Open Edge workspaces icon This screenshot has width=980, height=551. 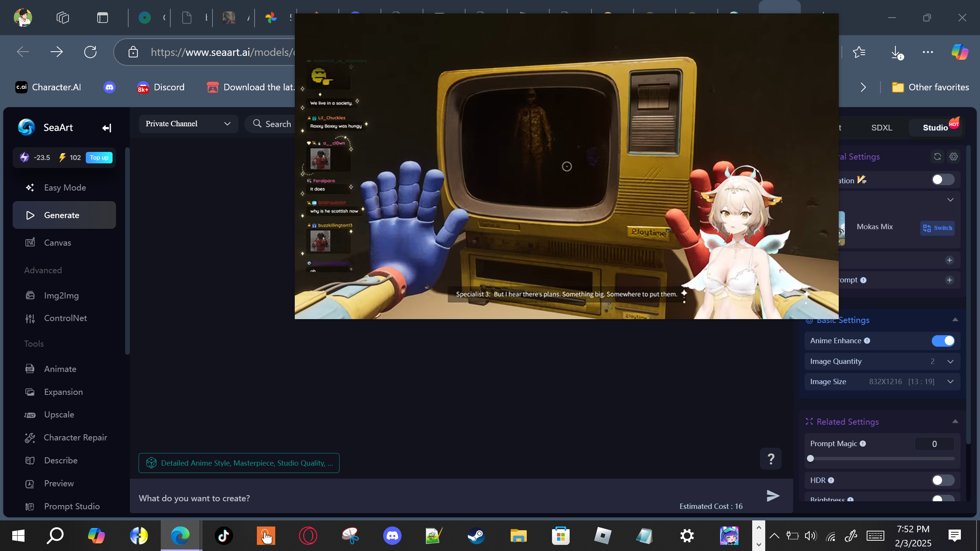63,18
